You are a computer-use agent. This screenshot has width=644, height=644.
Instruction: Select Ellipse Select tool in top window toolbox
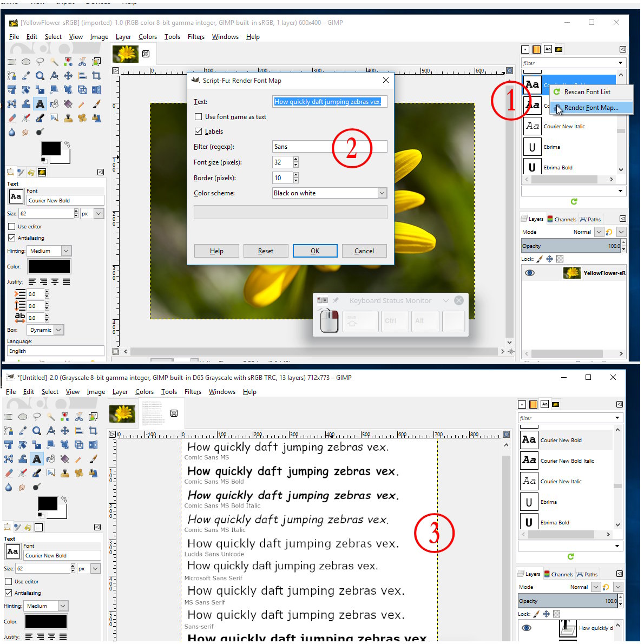tap(26, 62)
